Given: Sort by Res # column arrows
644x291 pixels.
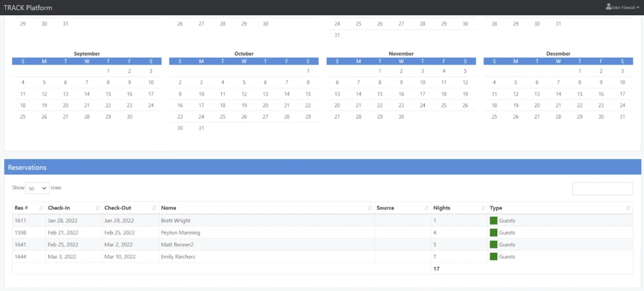Looking at the screenshot, I should coord(41,208).
